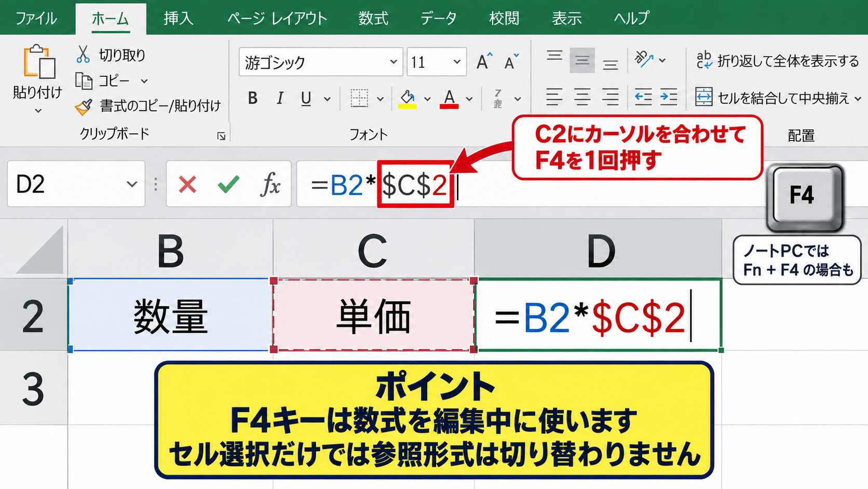Select the ホーム tab

coord(110,18)
